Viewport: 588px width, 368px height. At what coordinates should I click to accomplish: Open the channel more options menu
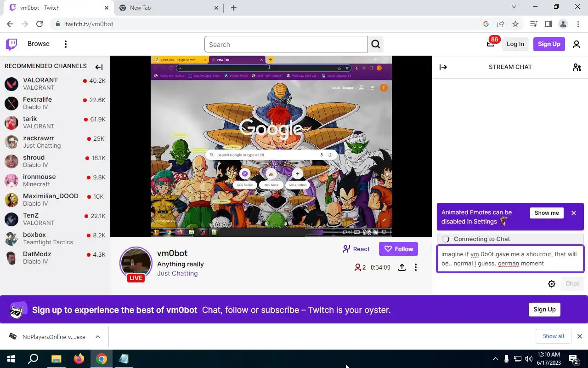416,267
